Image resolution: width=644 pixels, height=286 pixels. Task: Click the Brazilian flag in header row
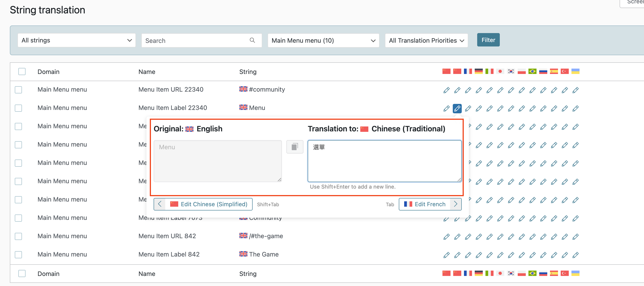[x=532, y=71]
